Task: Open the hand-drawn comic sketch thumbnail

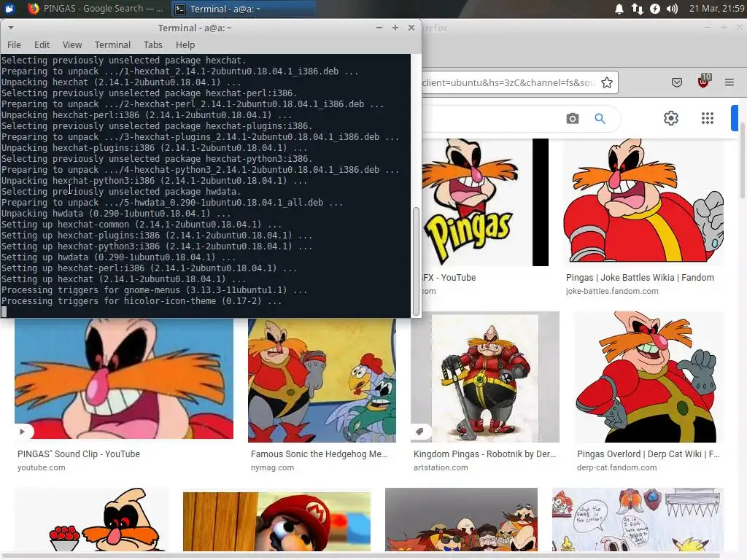Action: tap(638, 519)
